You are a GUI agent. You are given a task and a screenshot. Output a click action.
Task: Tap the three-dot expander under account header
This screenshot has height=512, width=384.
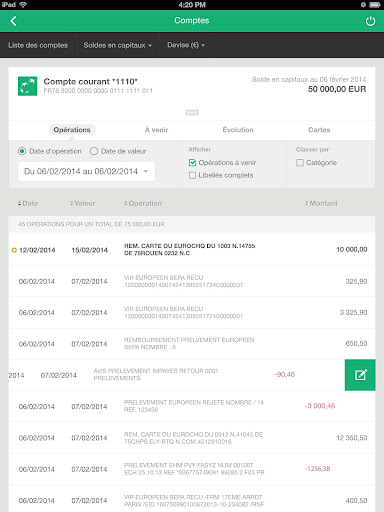192,112
